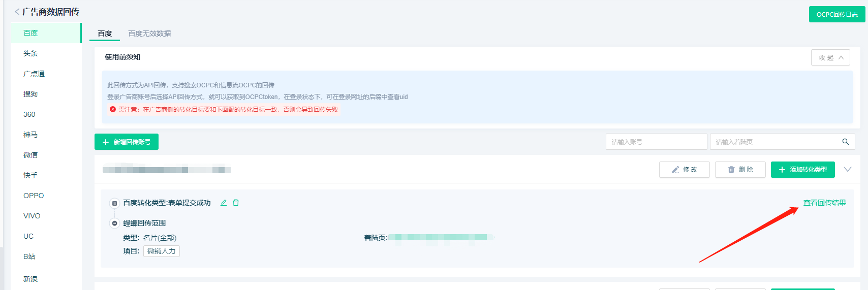Expand the account row chevron arrow
The width and height of the screenshot is (868, 290).
pyautogui.click(x=847, y=169)
